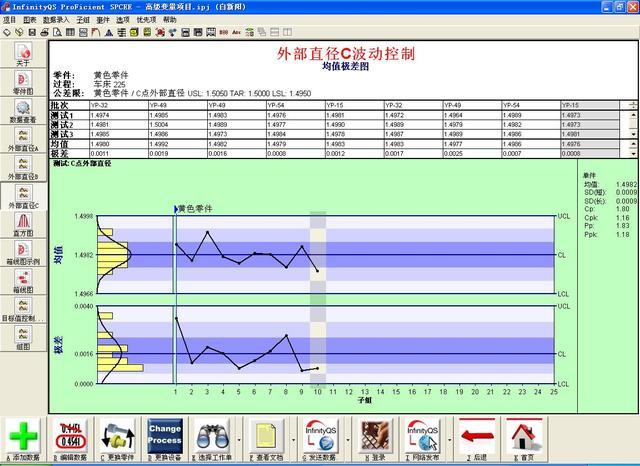Open the 直方图 histogram view
This screenshot has width=640, height=466.
coord(23,224)
